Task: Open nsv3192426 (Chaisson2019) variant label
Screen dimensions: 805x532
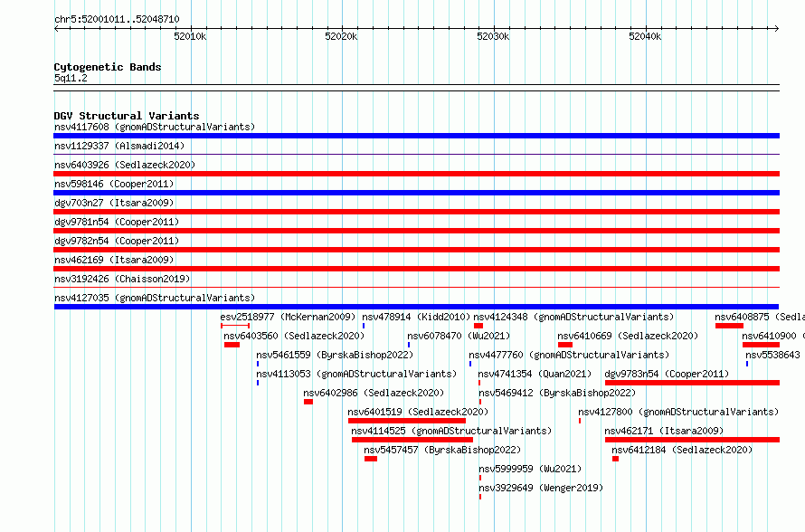Action: pyautogui.click(x=122, y=279)
